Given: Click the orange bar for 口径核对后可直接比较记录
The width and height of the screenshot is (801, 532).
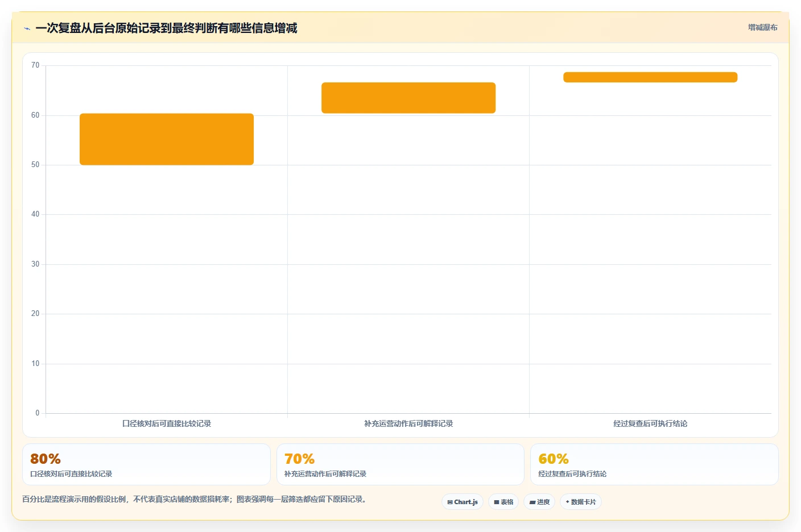Looking at the screenshot, I should tap(167, 139).
